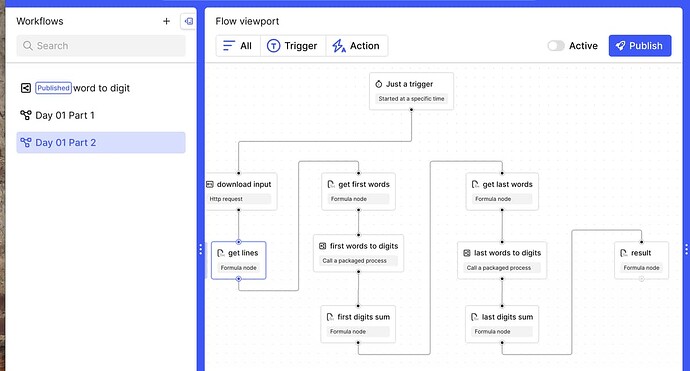Select the Just a trigger node

(411, 91)
